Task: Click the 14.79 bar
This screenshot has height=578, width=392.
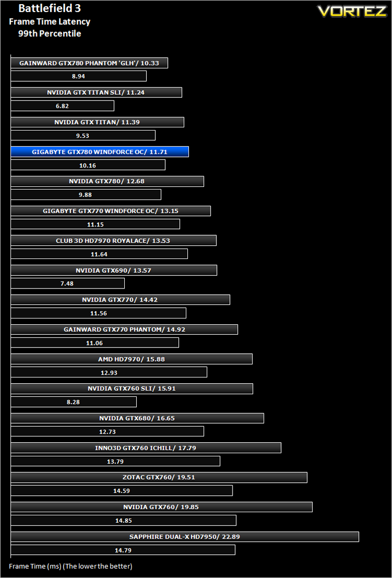Action: pyautogui.click(x=123, y=550)
